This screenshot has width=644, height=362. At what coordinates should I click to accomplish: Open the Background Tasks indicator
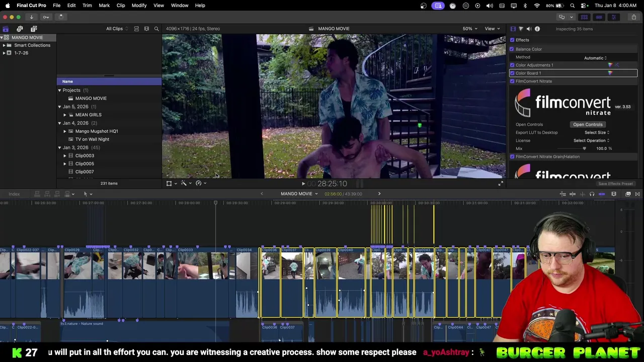point(61,17)
